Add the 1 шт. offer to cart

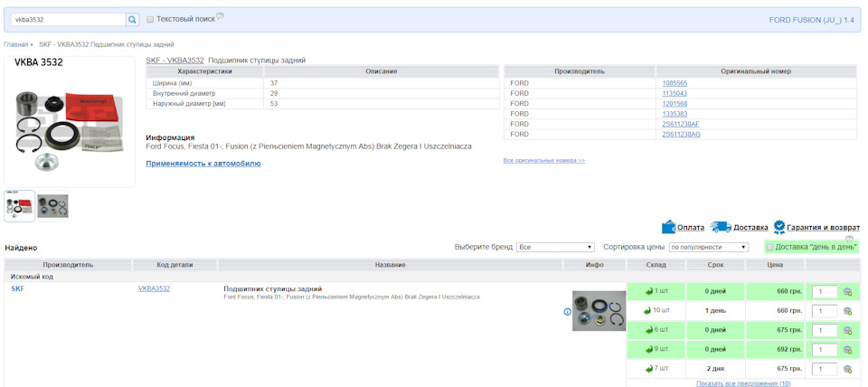[847, 292]
